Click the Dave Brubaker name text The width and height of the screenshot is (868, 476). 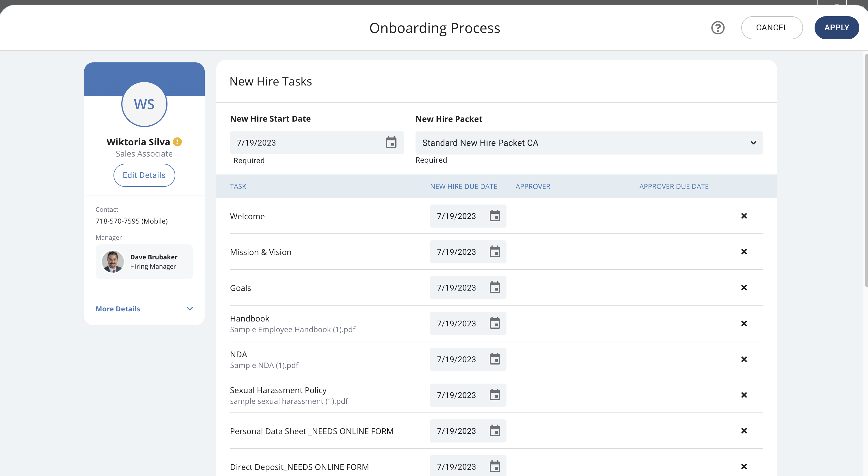(x=154, y=257)
